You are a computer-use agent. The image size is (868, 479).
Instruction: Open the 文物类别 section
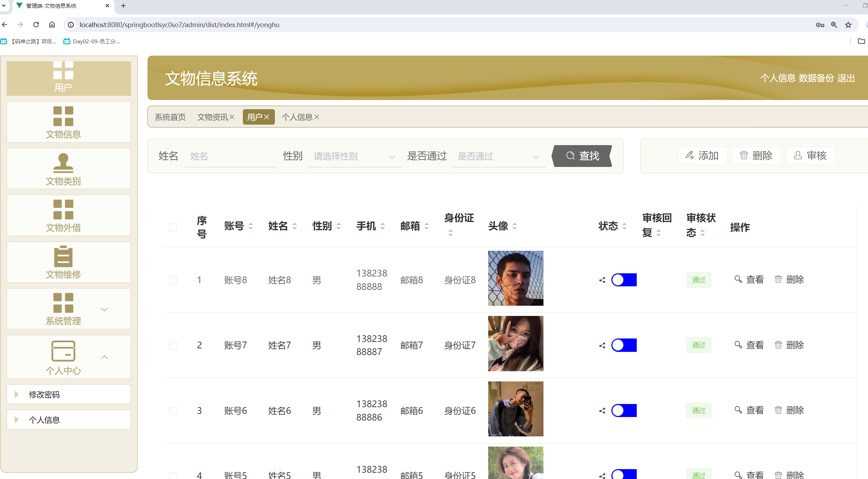pos(68,169)
